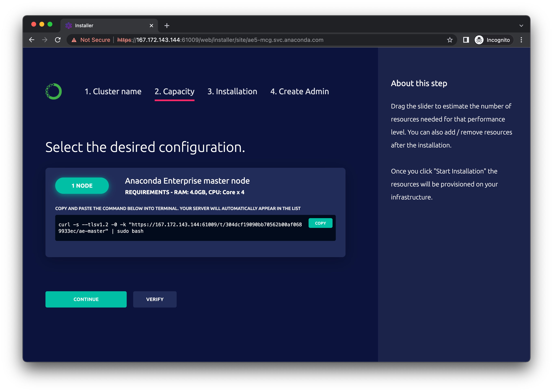Click the Not Secure label text
The height and width of the screenshot is (392, 553).
tap(95, 40)
